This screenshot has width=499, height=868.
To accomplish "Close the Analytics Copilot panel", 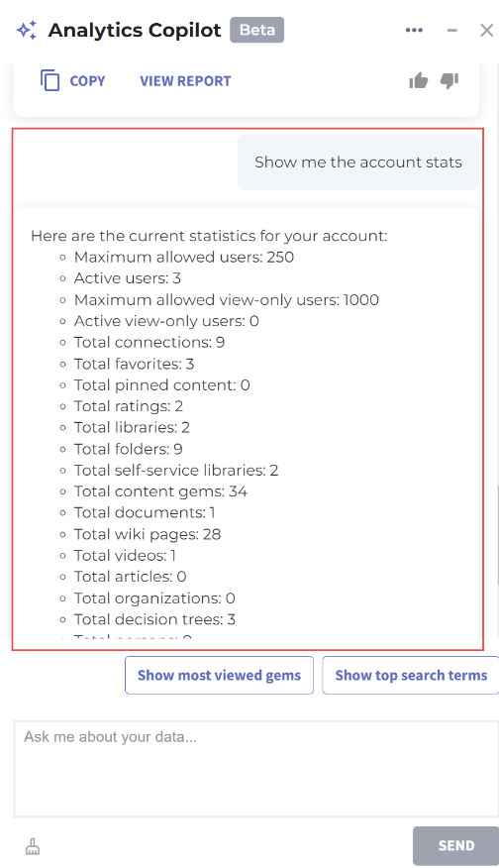I will 486,30.
